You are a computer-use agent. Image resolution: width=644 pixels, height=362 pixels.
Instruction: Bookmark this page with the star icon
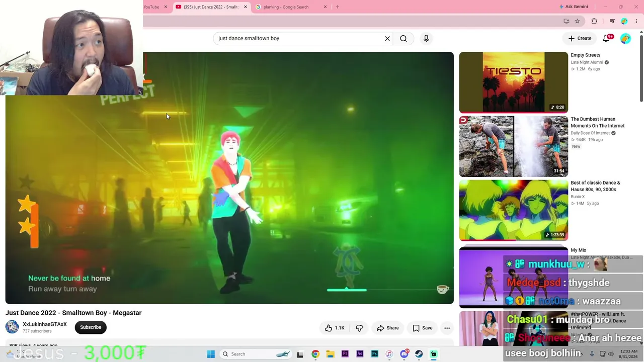(577, 21)
